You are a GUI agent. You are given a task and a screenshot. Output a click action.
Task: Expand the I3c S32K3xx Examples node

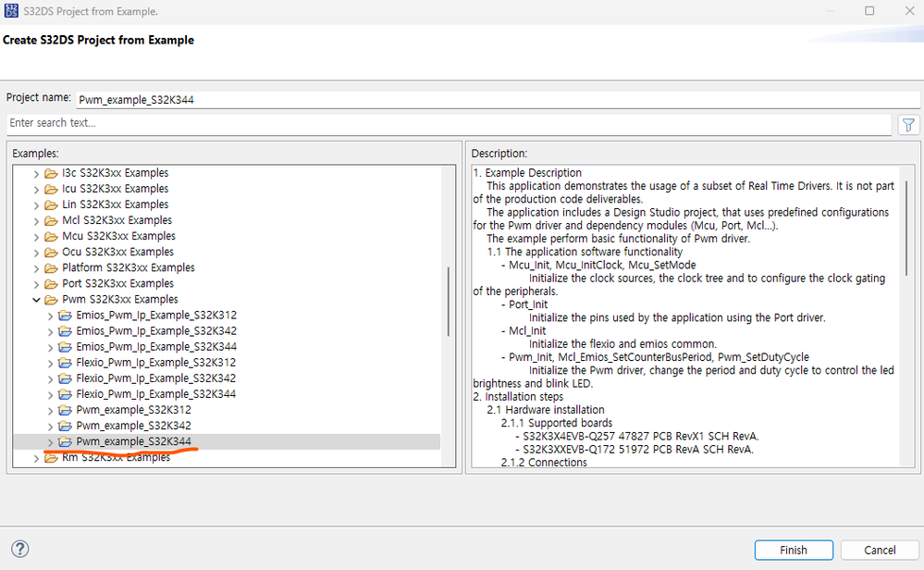coord(37,174)
